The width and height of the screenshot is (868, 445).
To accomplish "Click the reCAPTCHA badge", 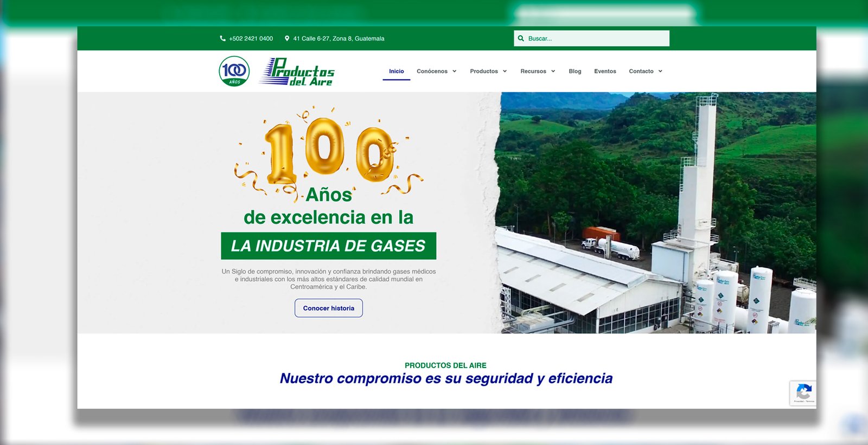I will (803, 393).
